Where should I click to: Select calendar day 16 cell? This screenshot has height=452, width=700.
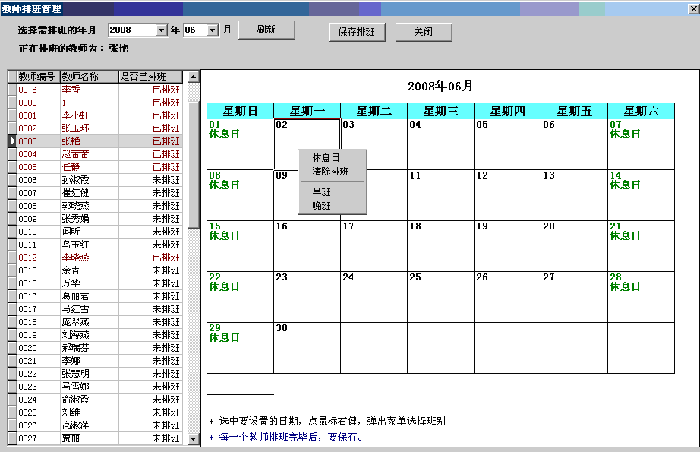click(x=307, y=246)
